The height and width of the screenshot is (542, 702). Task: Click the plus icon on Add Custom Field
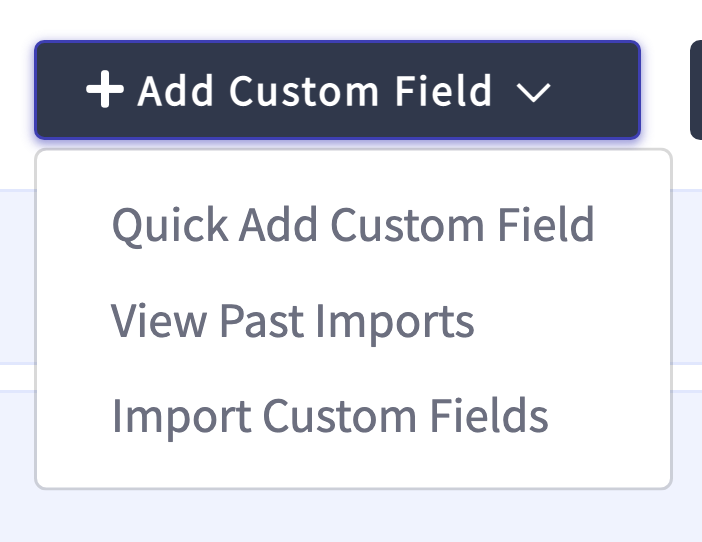click(105, 89)
